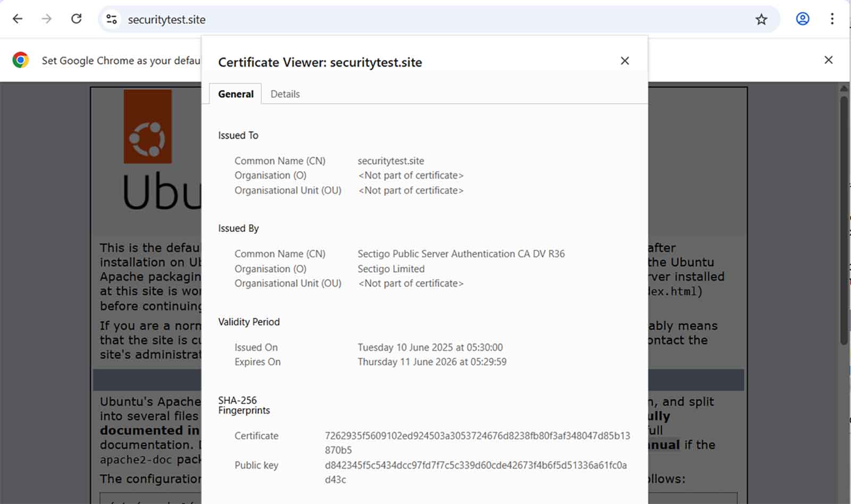The width and height of the screenshot is (851, 504).
Task: Open Chrome's three-dot menu
Action: pos(832,19)
